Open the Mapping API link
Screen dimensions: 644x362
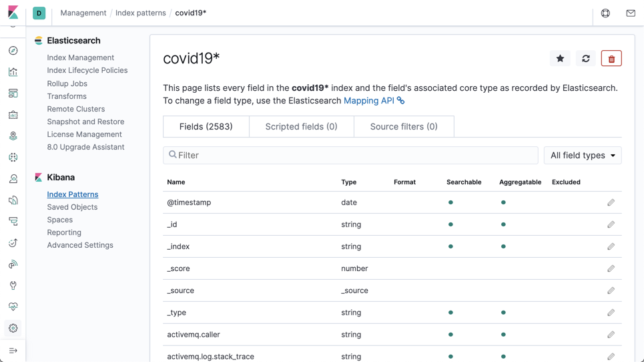click(x=374, y=101)
